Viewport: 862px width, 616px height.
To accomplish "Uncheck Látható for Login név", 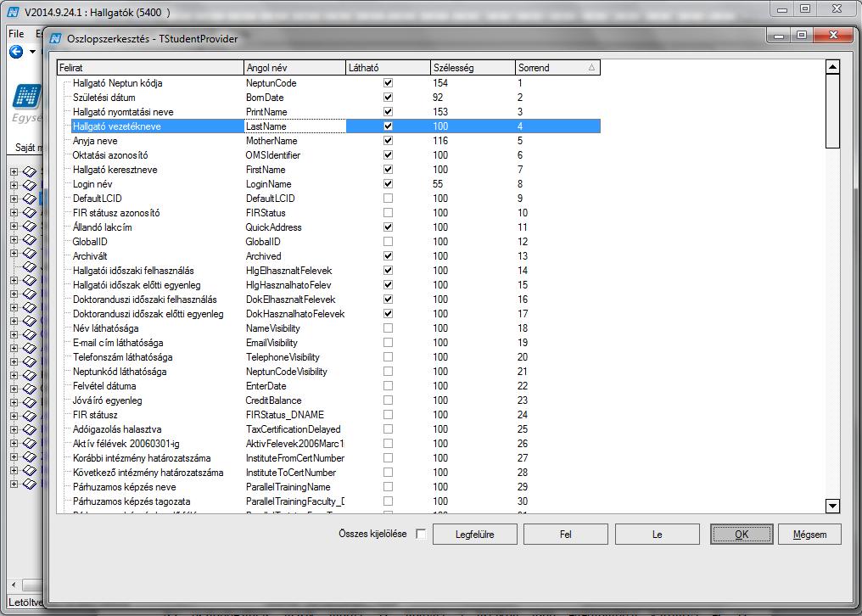I will (x=388, y=184).
